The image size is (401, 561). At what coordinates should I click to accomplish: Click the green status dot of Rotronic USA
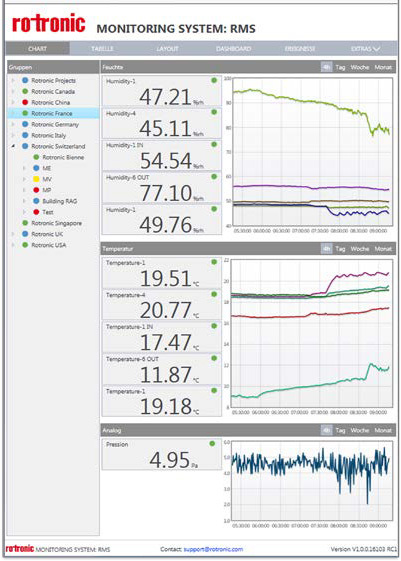click(x=25, y=245)
